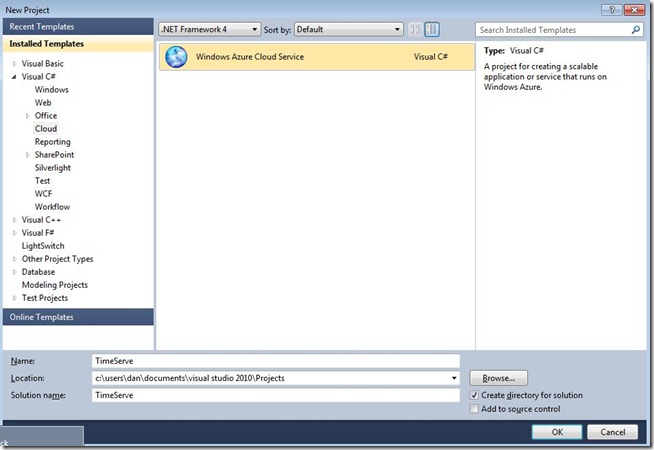The width and height of the screenshot is (654, 450).
Task: Expand the Test Projects node
Action: [15, 298]
